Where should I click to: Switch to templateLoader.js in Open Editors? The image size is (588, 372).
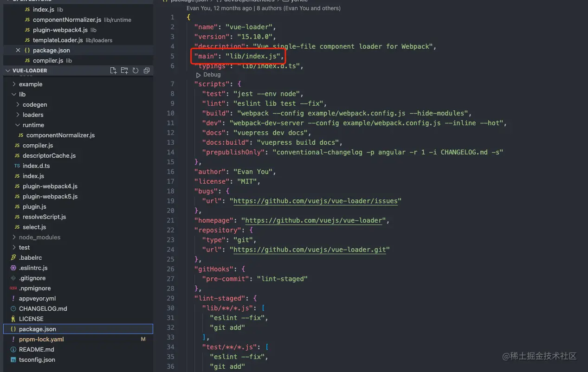pyautogui.click(x=78, y=40)
